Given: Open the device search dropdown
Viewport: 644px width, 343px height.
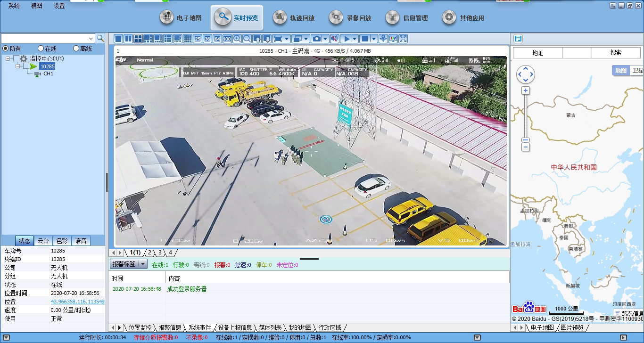Looking at the screenshot, I should click(91, 38).
